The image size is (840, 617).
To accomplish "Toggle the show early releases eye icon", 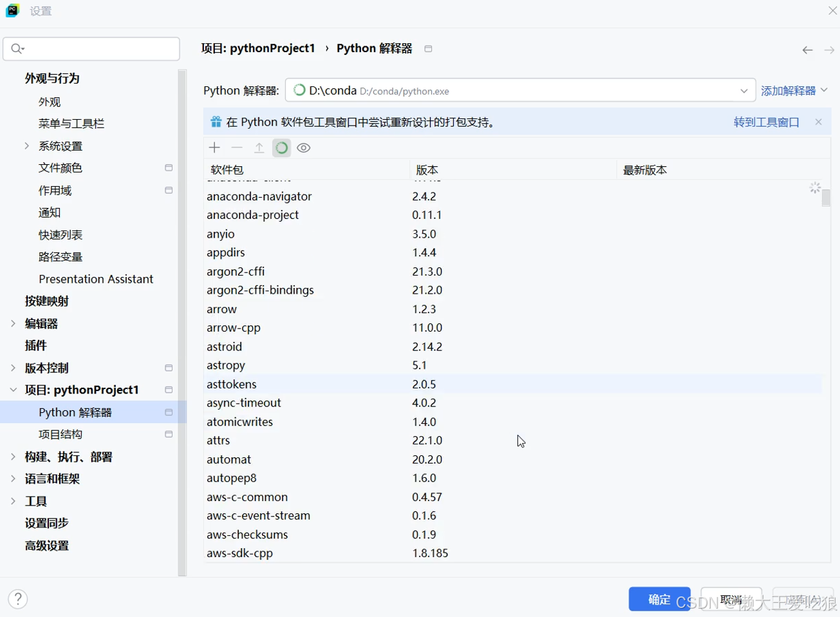I will click(304, 147).
